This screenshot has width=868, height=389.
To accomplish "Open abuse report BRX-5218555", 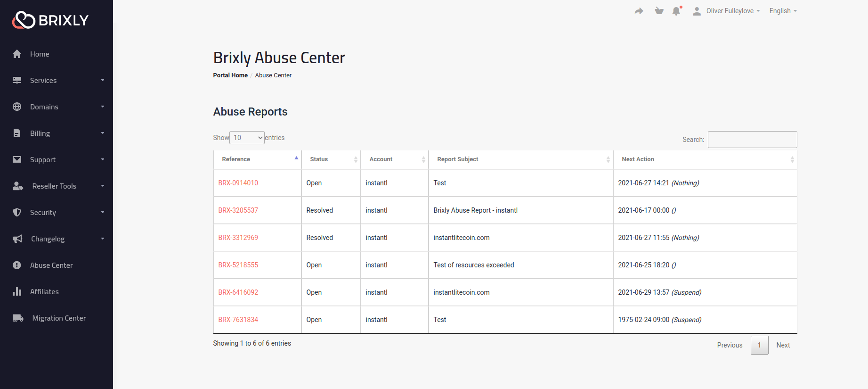I will [238, 265].
